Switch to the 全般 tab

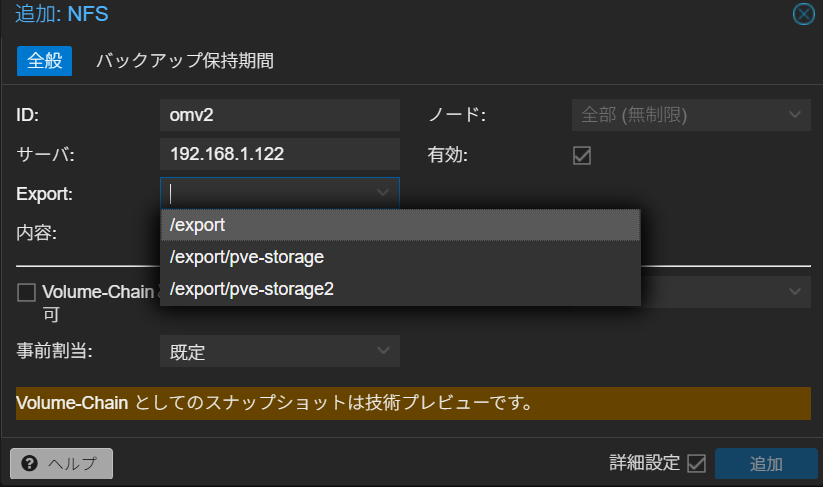45,61
